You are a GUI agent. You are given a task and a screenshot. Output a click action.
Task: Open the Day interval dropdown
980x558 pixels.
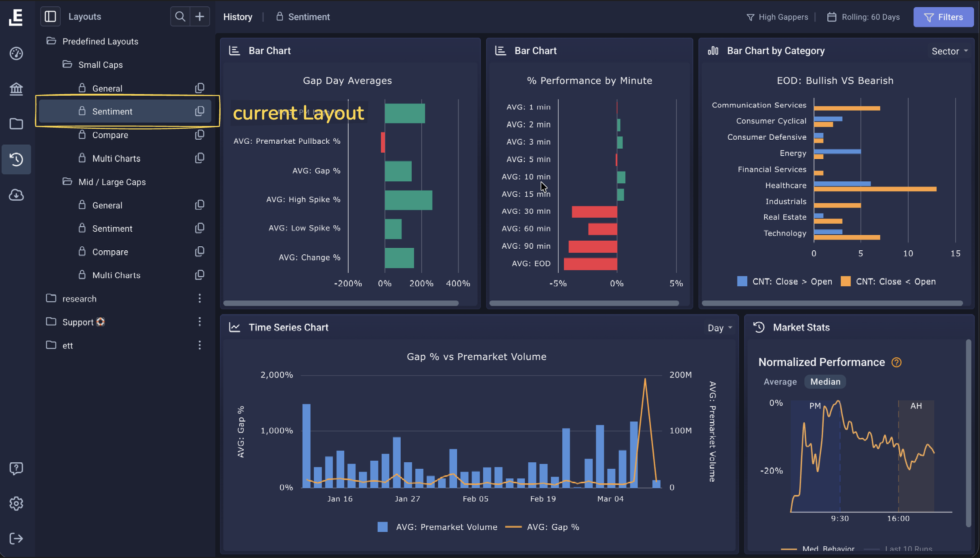point(719,328)
